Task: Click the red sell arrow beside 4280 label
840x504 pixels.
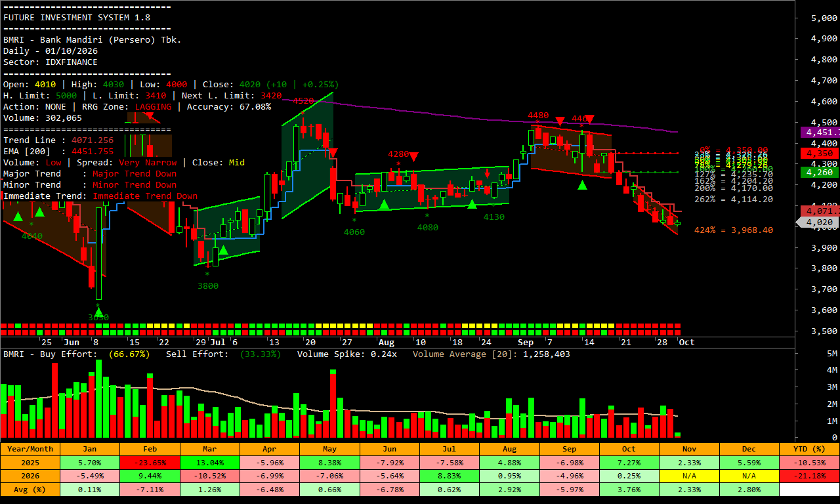Action: [x=413, y=156]
